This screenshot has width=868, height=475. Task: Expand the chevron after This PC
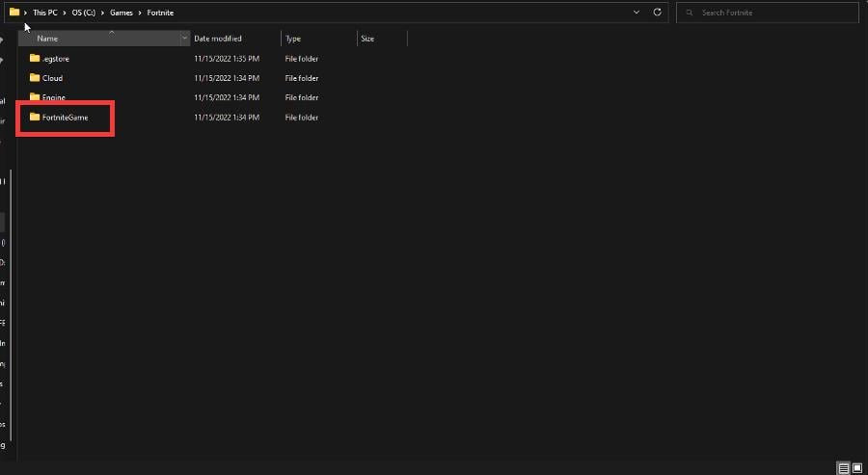65,13
